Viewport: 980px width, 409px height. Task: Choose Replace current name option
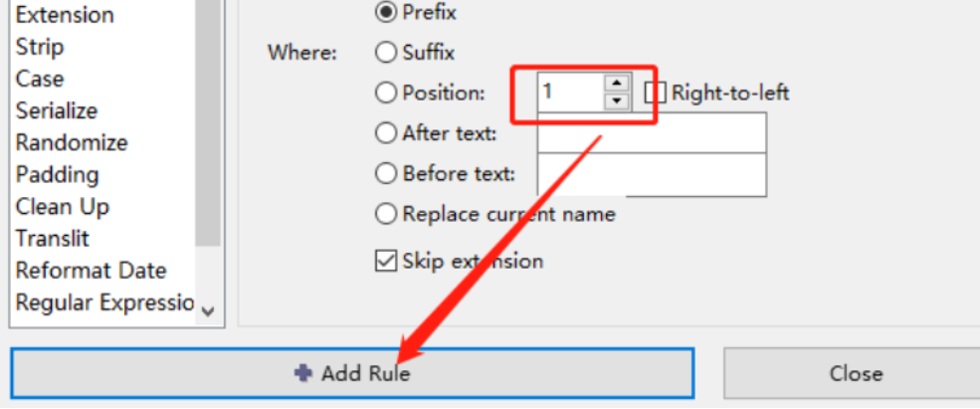(386, 214)
